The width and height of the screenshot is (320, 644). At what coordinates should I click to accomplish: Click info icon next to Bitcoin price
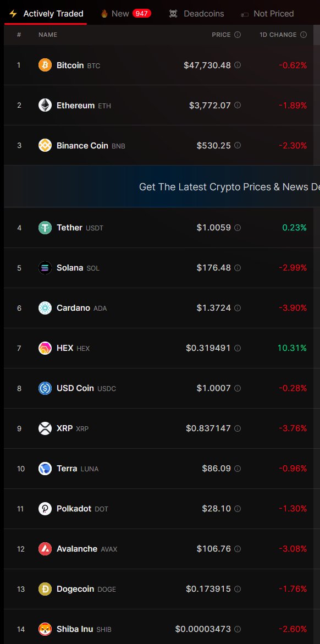[238, 65]
